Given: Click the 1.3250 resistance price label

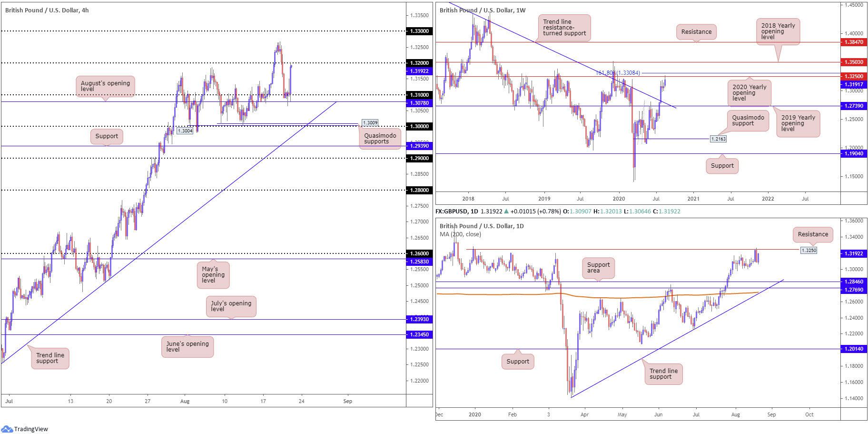Looking at the screenshot, I should point(809,250).
